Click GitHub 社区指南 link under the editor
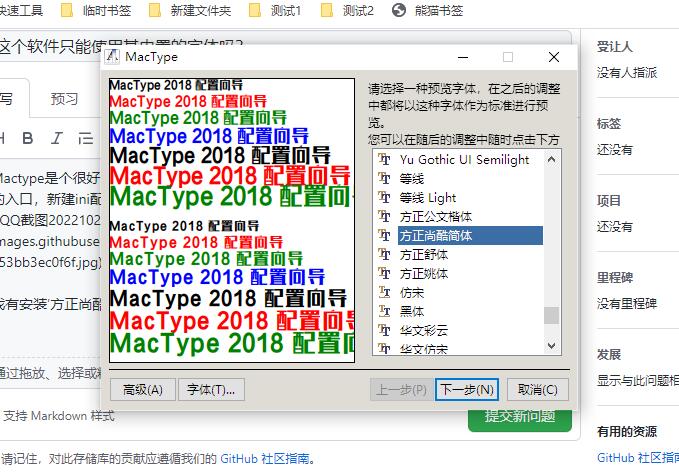Viewport: 679px width, 472px height. (x=265, y=459)
